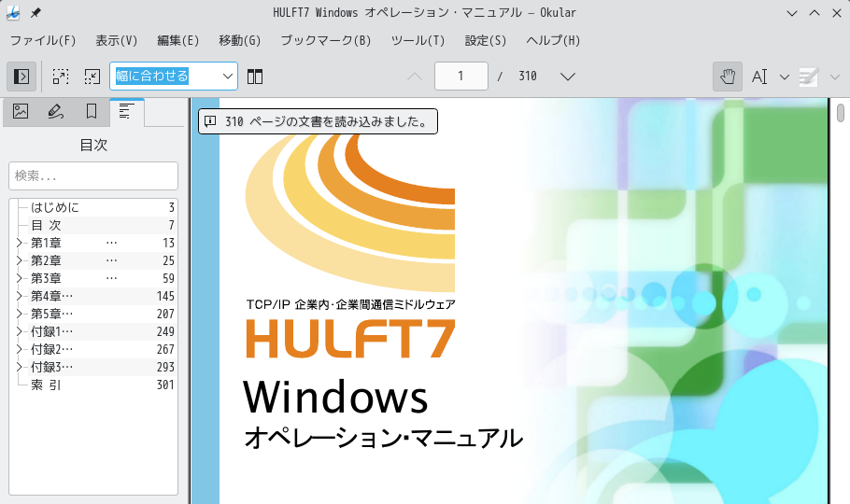The image size is (850, 504).
Task: Select the text selection tool
Action: coord(758,77)
